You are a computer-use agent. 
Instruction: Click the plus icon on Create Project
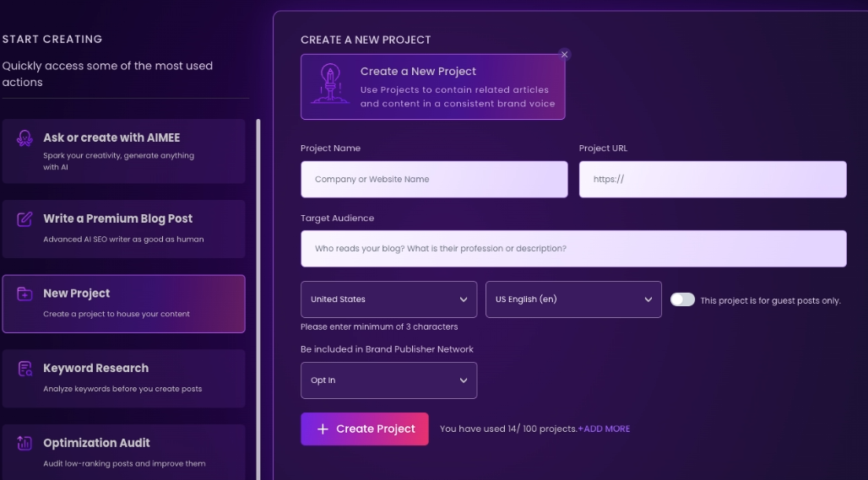[x=323, y=429]
